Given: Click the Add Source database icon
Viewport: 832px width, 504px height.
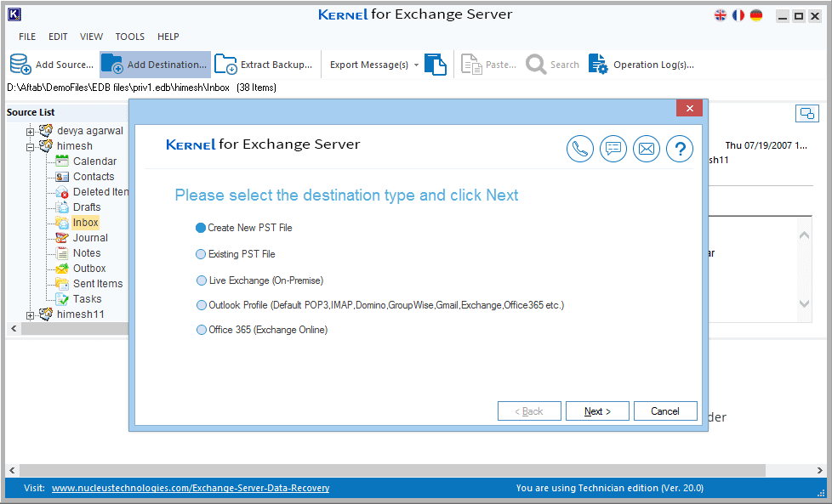Looking at the screenshot, I should pos(20,64).
